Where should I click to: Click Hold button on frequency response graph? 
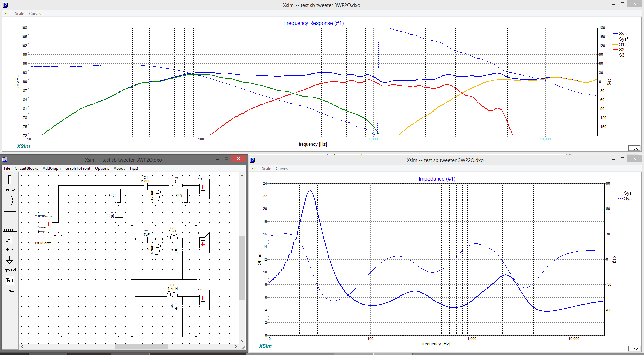(x=634, y=148)
